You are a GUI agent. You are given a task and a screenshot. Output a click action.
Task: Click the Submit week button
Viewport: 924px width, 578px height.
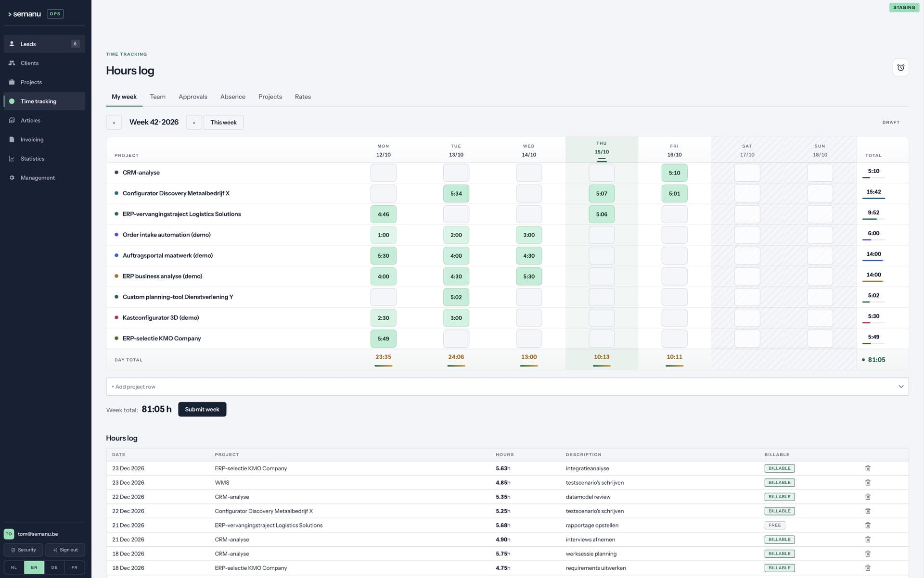[202, 409]
